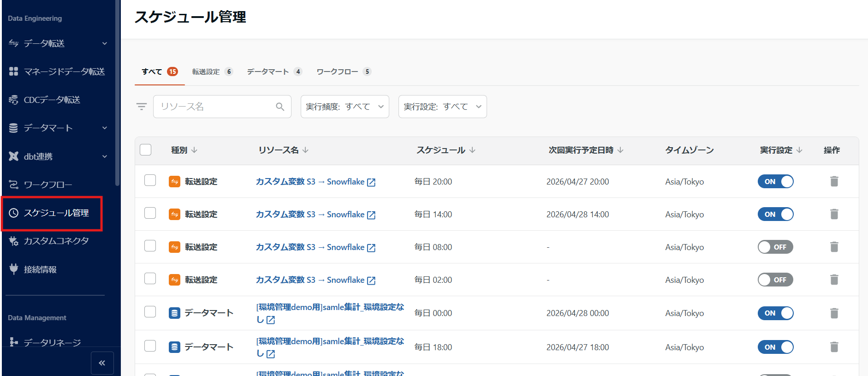Sort by 次回実行予定日時 arrow icon

click(x=620, y=150)
